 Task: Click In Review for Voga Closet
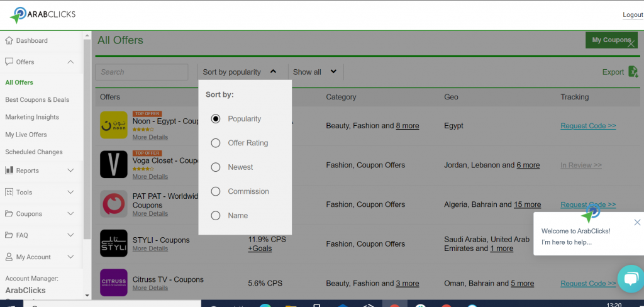[581, 165]
